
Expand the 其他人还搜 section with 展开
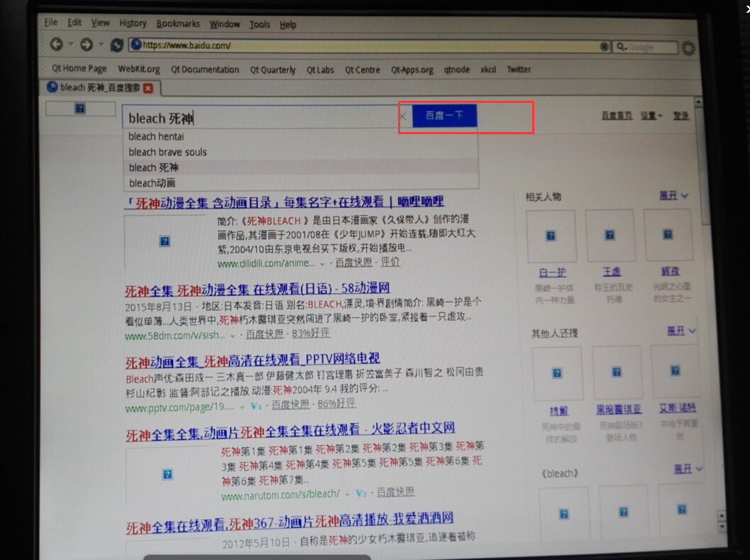[x=681, y=331]
